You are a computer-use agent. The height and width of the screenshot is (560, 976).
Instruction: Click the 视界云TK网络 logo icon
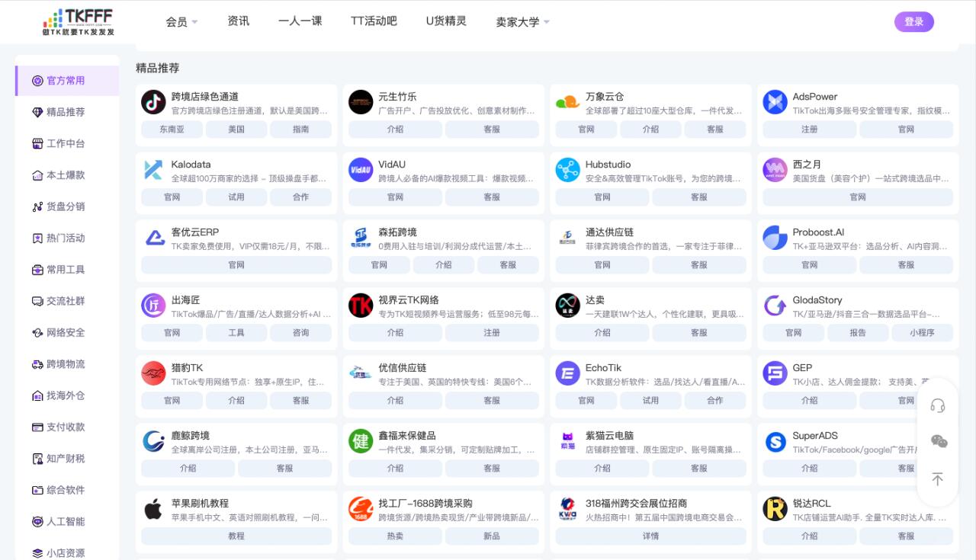[361, 306]
